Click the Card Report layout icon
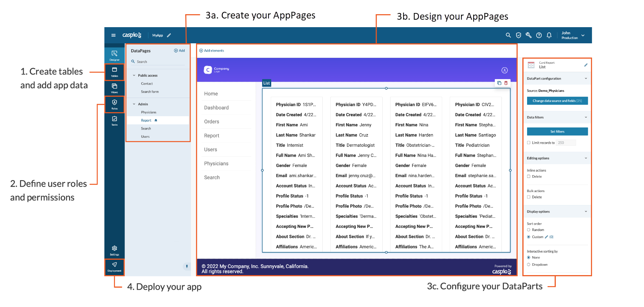 coord(531,65)
